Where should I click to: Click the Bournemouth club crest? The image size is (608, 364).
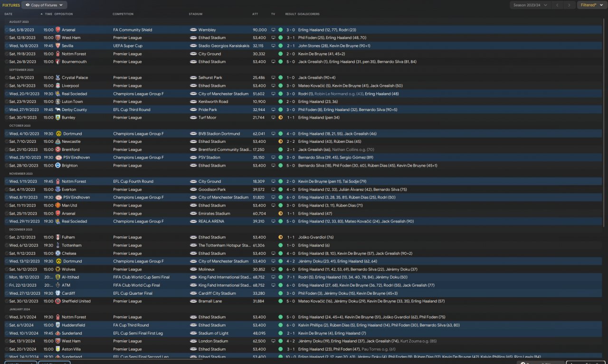[x=58, y=62]
